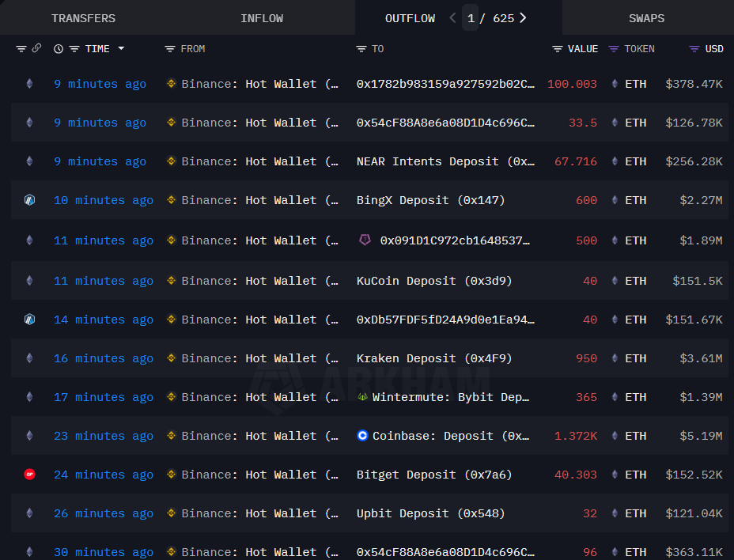Click the $5.19M USD amount
This screenshot has width=734, height=560.
pos(701,436)
